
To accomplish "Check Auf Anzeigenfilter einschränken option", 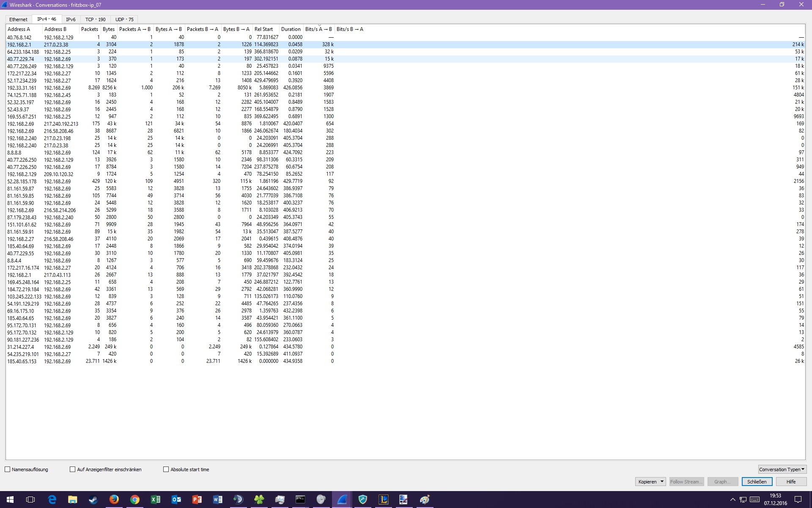I will coord(72,469).
